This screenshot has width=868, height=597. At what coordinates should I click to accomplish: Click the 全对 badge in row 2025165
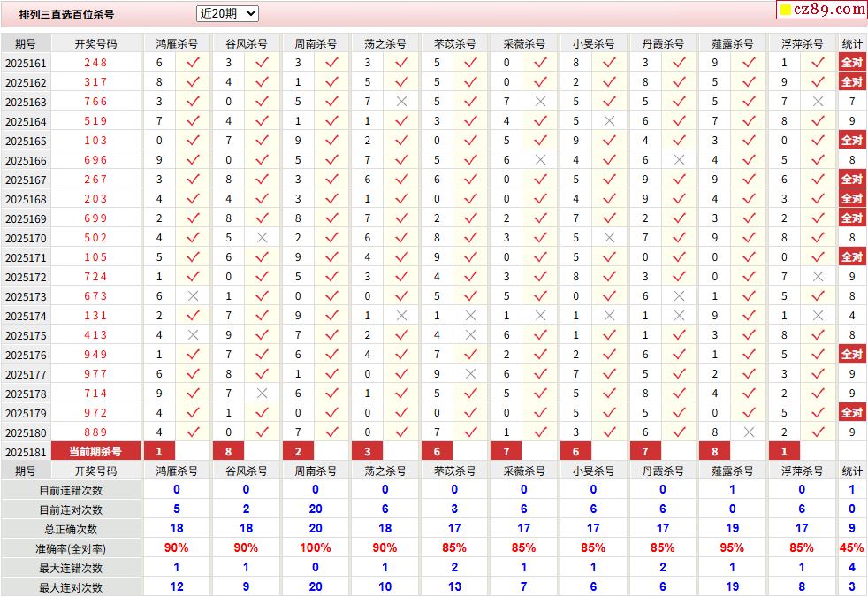(852, 140)
